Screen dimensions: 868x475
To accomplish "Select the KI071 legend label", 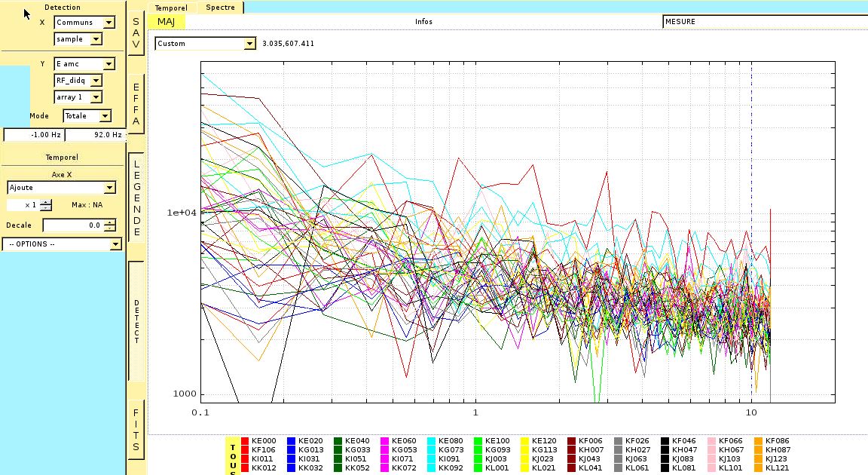I will [x=402, y=459].
